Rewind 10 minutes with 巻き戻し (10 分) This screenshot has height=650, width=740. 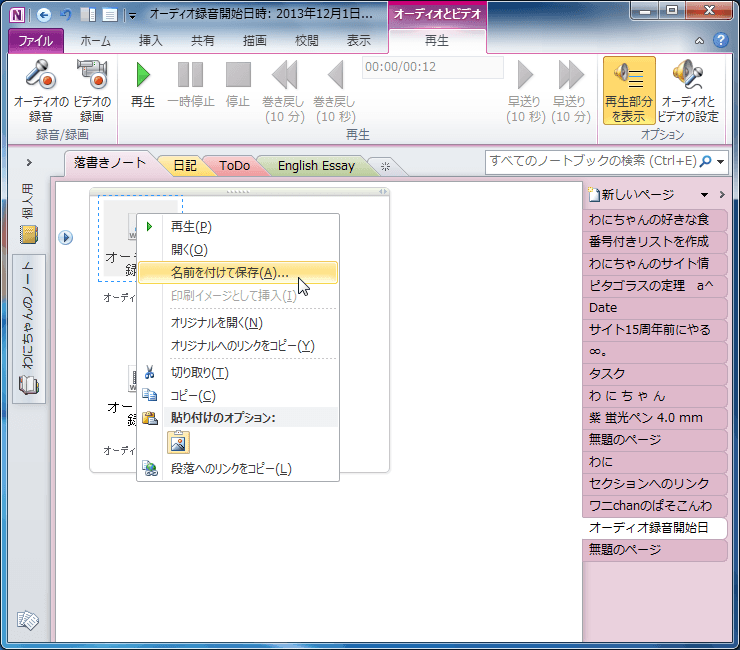point(284,91)
